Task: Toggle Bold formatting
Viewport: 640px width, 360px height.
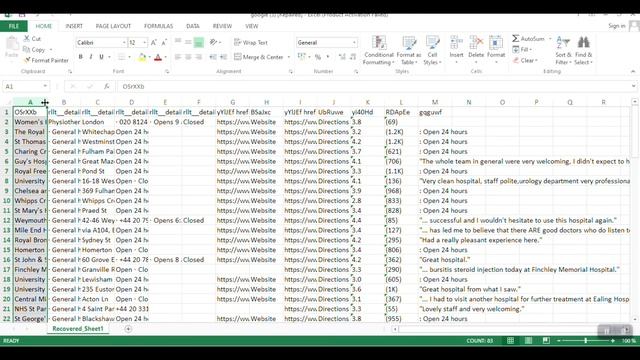Action: 80,57
